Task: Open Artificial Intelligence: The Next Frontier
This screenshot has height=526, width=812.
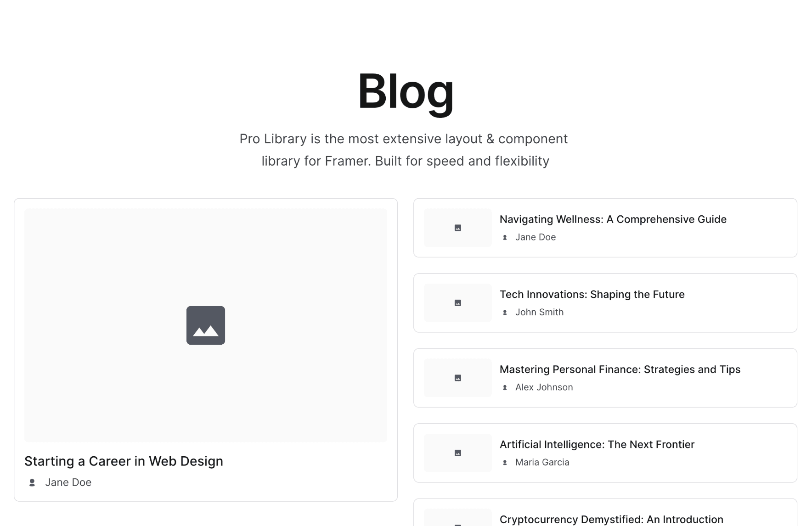Action: [597, 444]
